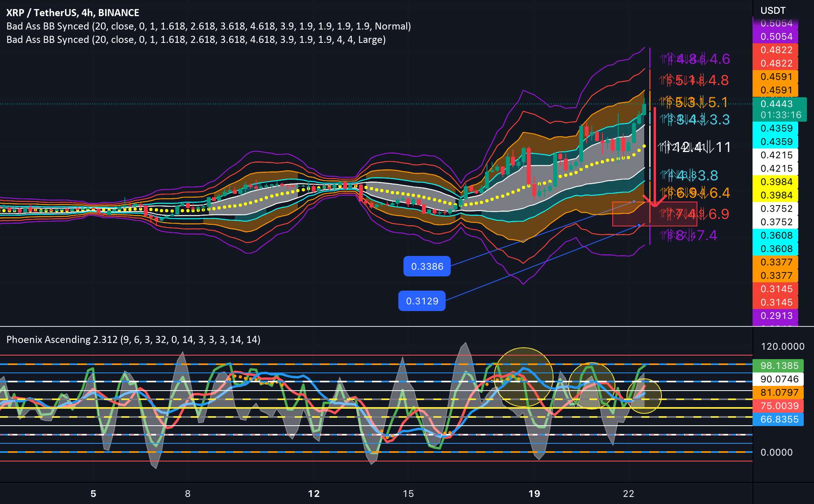The height and width of the screenshot is (504, 814).
Task: Click date 8 on the time axis
Action: click(188, 494)
